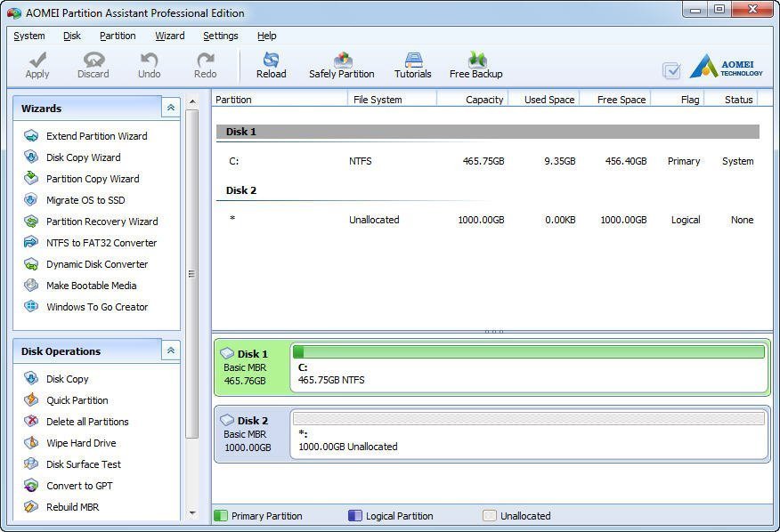This screenshot has width=780, height=532.
Task: Click the AOMEI Technology logo
Action: tap(727, 67)
